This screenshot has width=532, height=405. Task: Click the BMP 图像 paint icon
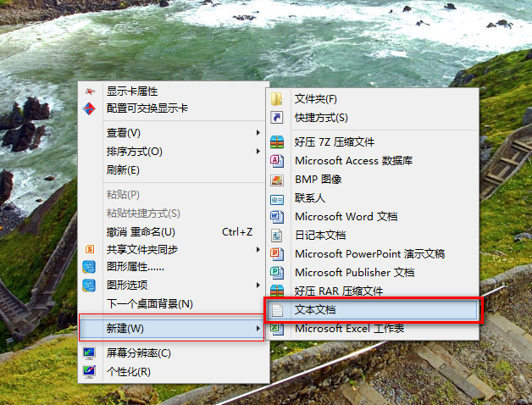pyautogui.click(x=277, y=180)
